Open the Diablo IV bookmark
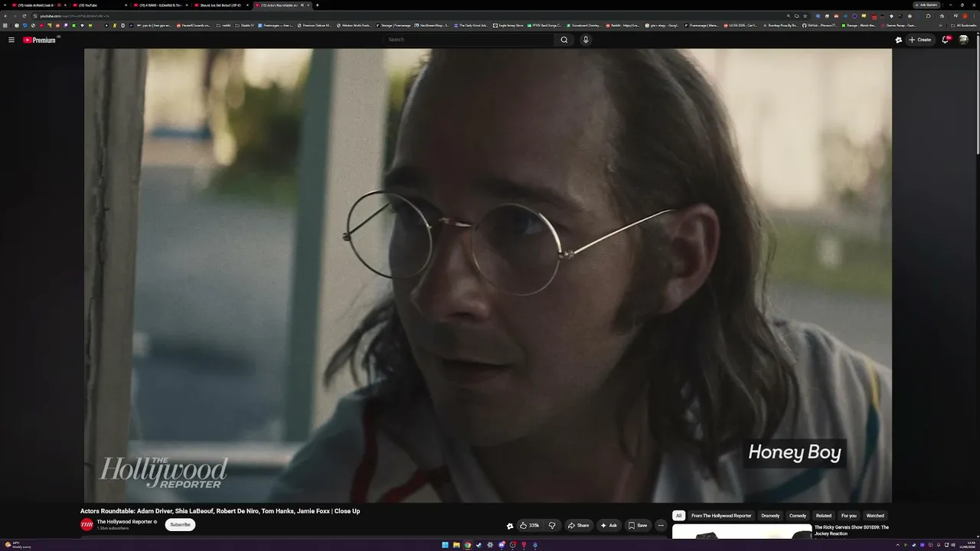 244,25
